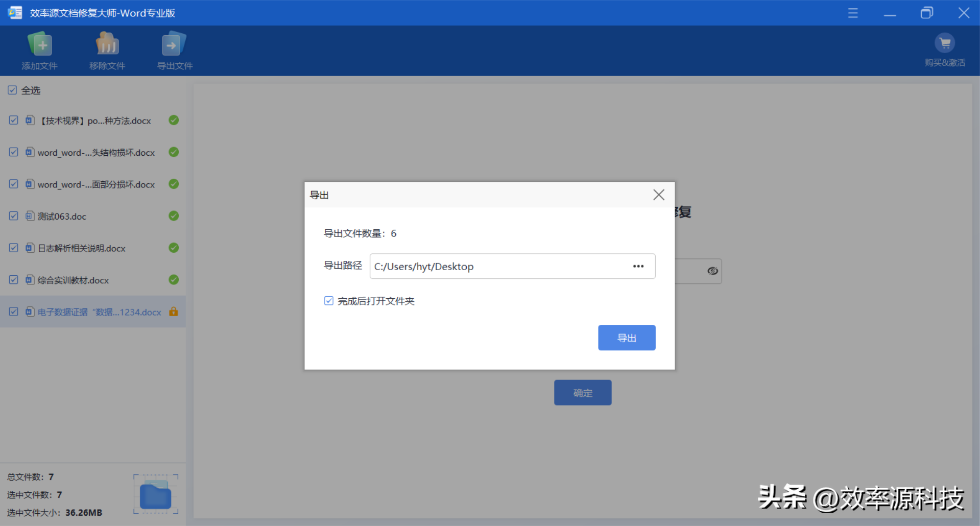Toggle checkbox for 日志解析相关说明.docx
The height and width of the screenshot is (526, 980).
click(x=14, y=248)
